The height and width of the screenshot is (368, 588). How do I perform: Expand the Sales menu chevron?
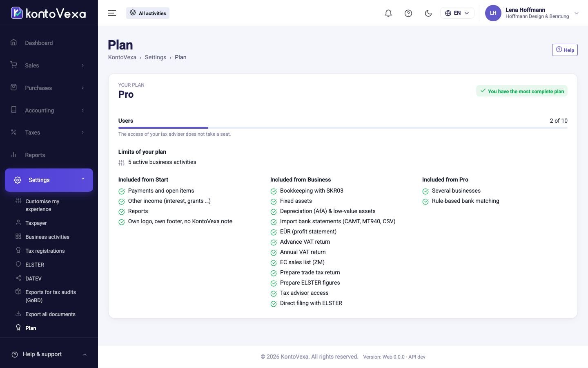[82, 65]
